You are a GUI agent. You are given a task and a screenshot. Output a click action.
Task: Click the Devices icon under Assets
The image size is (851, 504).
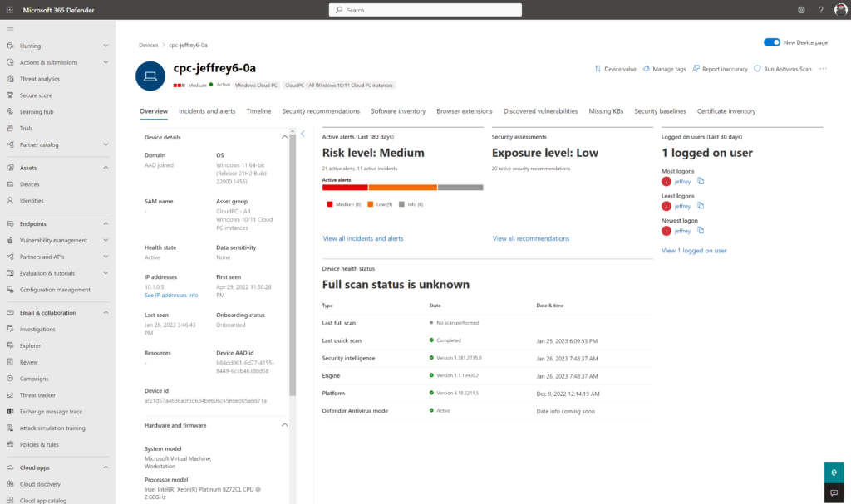click(10, 183)
